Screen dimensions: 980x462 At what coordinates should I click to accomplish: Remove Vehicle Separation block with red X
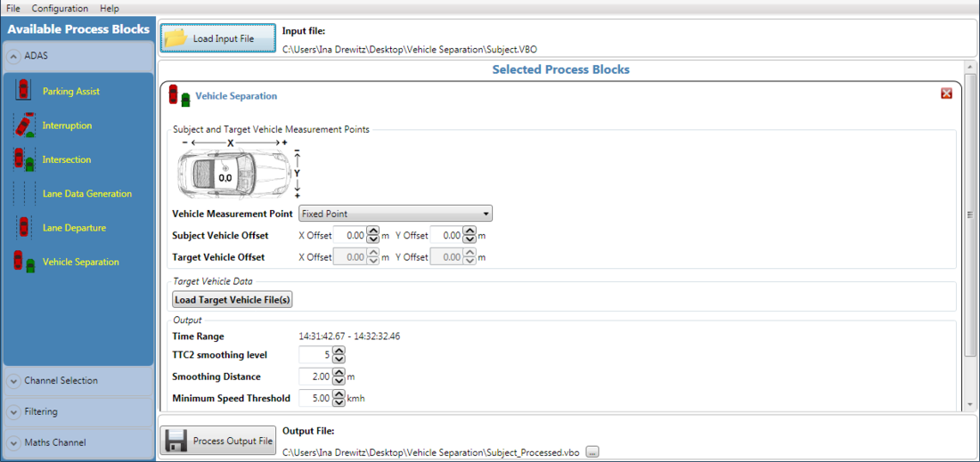coord(946,93)
